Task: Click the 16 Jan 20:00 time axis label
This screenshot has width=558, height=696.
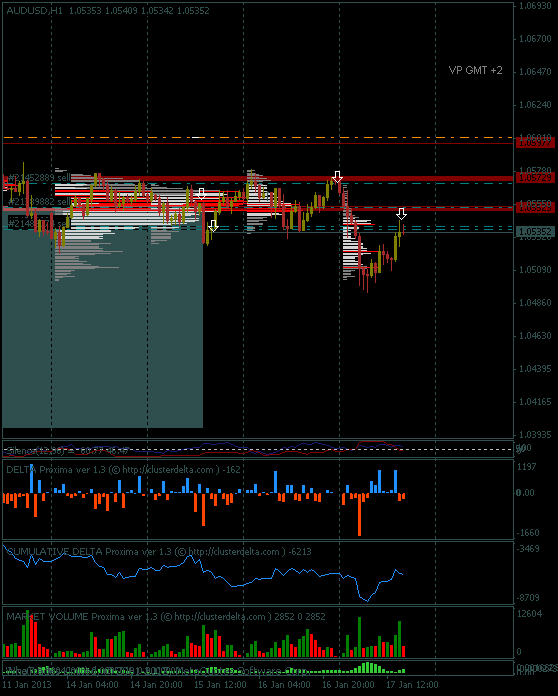Action: pyautogui.click(x=348, y=684)
